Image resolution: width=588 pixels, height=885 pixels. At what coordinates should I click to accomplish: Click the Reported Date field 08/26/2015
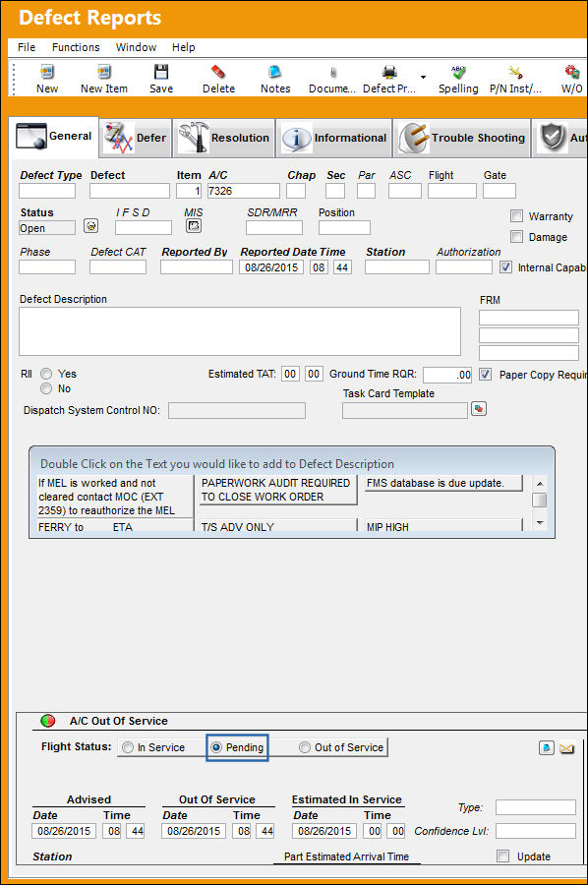tap(271, 266)
